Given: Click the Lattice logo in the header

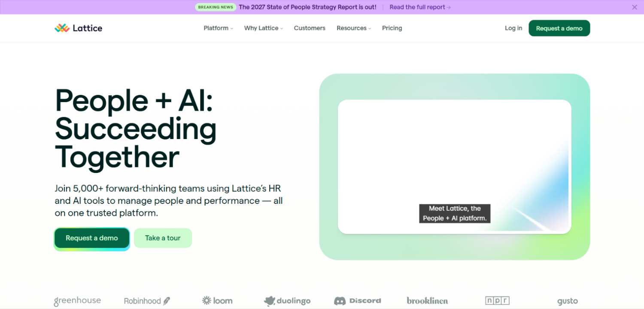Looking at the screenshot, I should click(78, 28).
